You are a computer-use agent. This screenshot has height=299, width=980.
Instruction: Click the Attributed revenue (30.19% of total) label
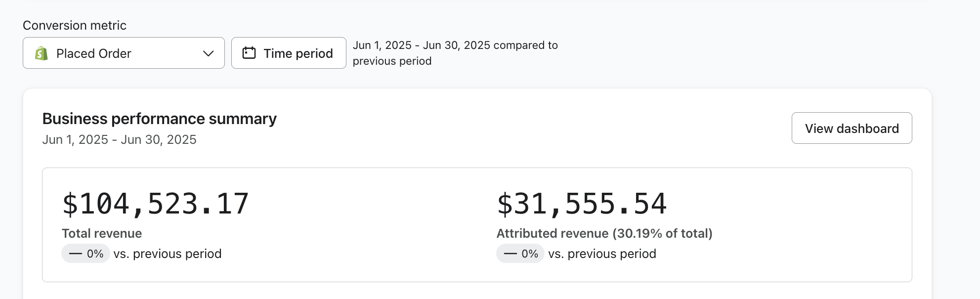click(x=604, y=233)
